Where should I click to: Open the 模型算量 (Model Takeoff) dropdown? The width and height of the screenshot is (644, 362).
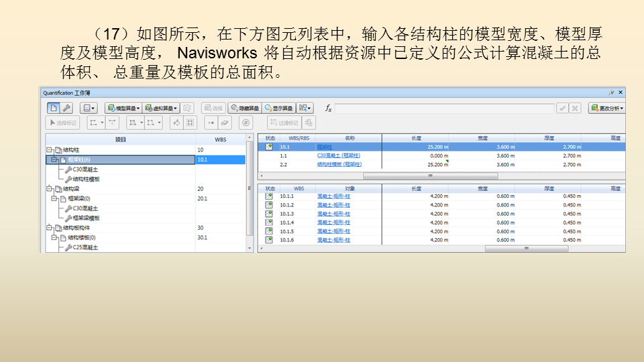click(x=123, y=108)
